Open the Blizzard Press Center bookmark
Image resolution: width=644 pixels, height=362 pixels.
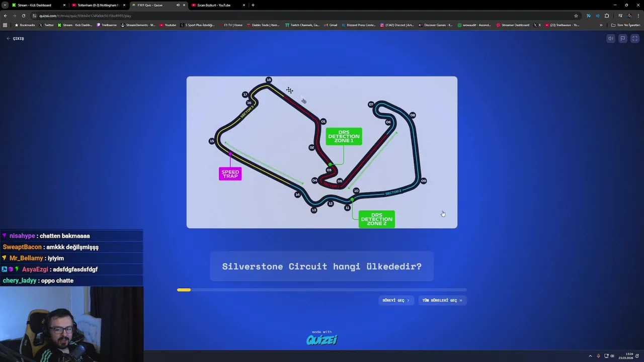tap(359, 25)
